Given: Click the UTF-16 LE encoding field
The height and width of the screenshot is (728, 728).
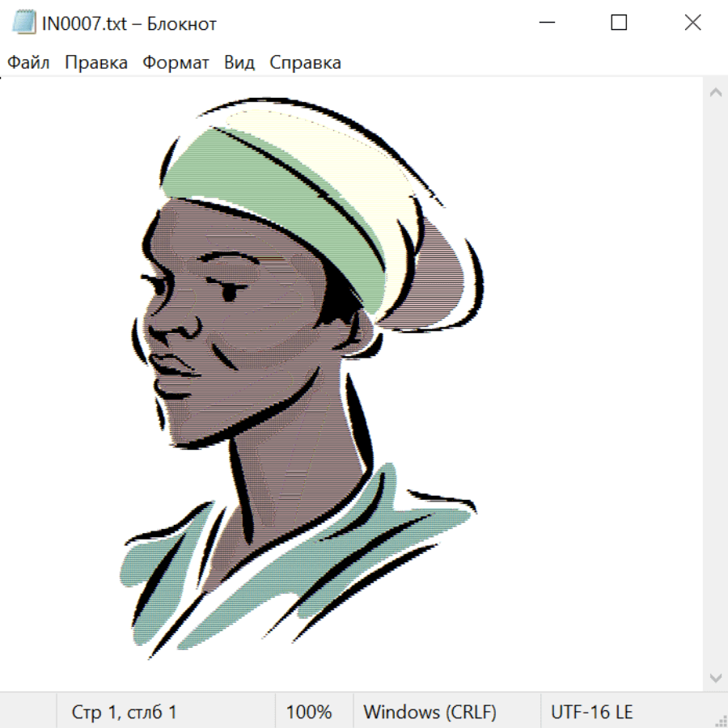Looking at the screenshot, I should point(591,713).
